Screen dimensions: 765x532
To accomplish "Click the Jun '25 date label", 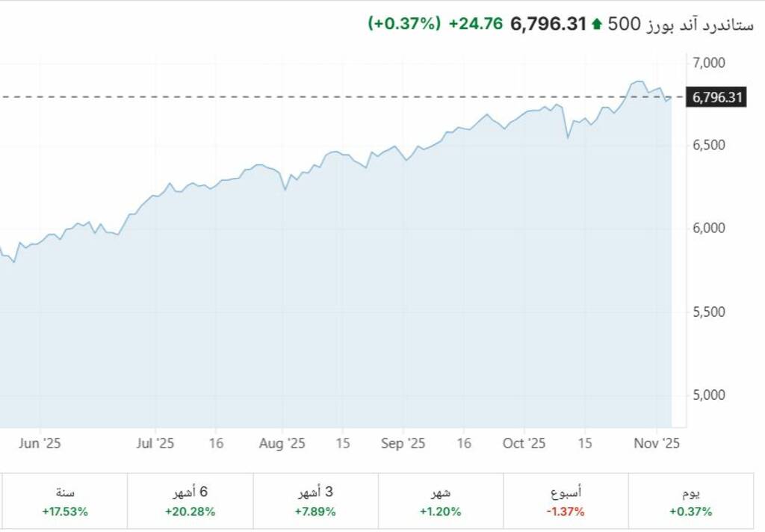I will coord(40,443).
